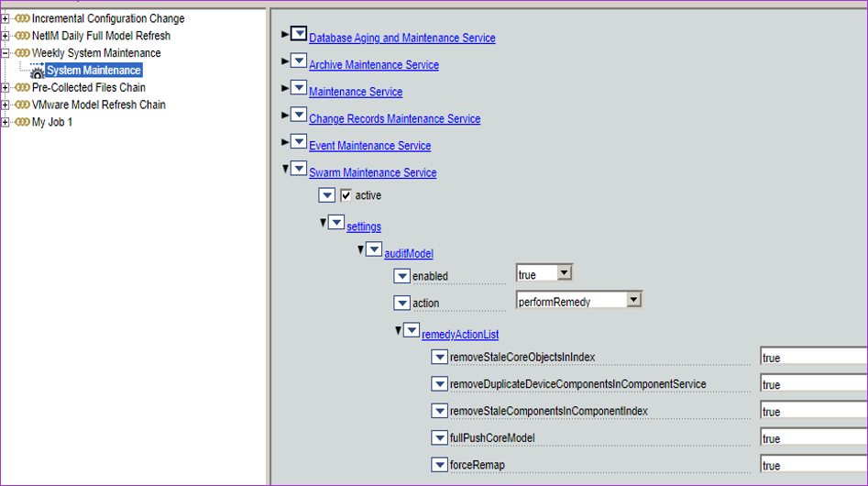Expand the Pre-Collected Files Chain node
The height and width of the screenshot is (486, 868).
tap(5, 88)
